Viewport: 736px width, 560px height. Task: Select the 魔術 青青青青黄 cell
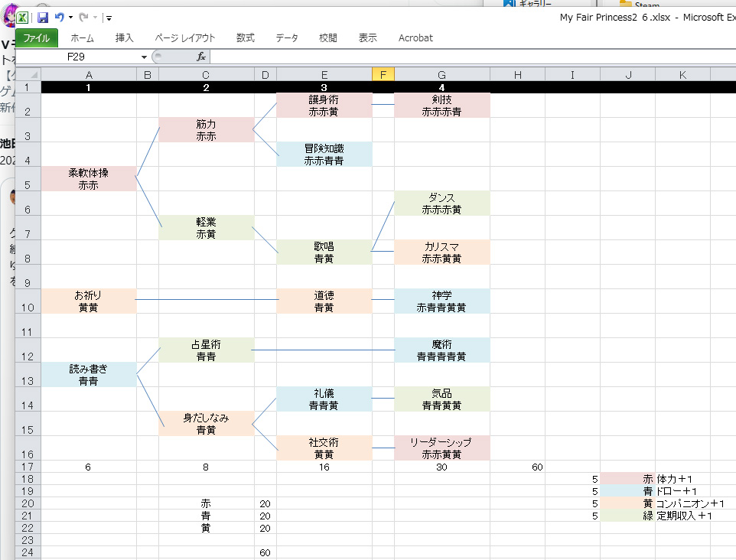(441, 350)
